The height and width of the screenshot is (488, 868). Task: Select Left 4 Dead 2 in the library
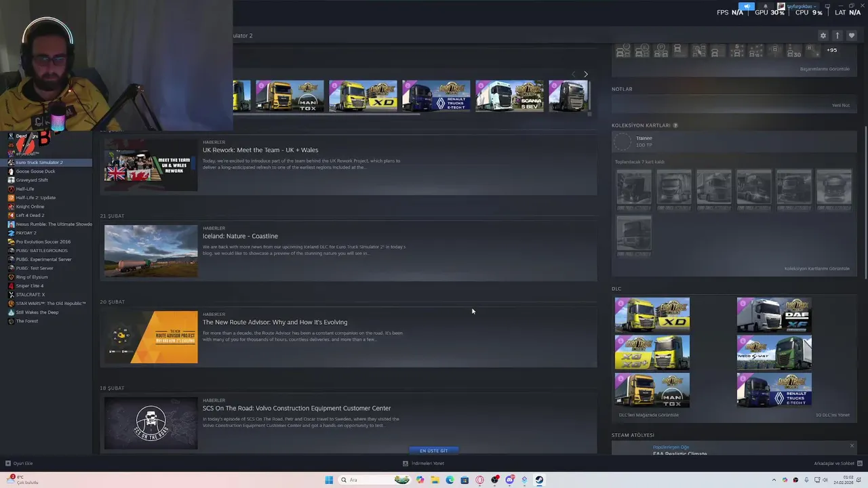(x=30, y=216)
